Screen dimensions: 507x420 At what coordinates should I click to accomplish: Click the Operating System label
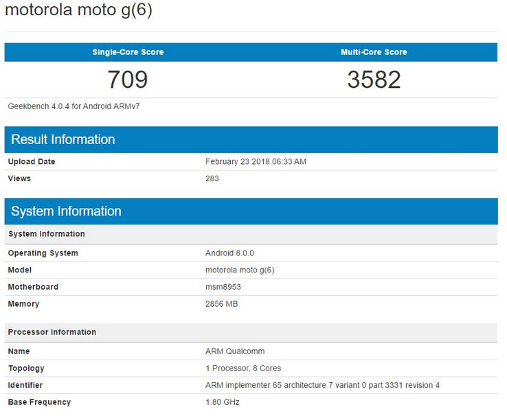43,253
